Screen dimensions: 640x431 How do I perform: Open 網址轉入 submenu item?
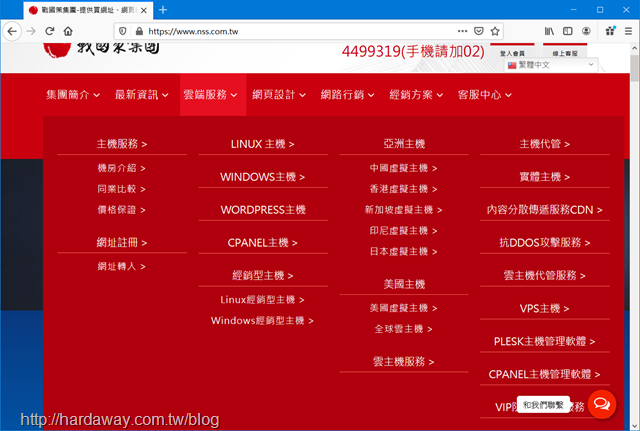coord(121,267)
